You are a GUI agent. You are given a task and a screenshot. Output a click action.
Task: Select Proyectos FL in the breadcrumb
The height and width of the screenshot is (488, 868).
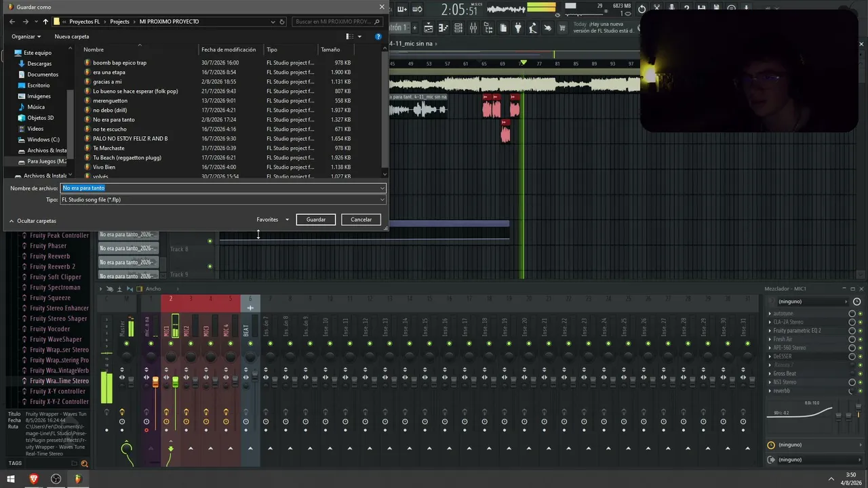[x=84, y=22]
